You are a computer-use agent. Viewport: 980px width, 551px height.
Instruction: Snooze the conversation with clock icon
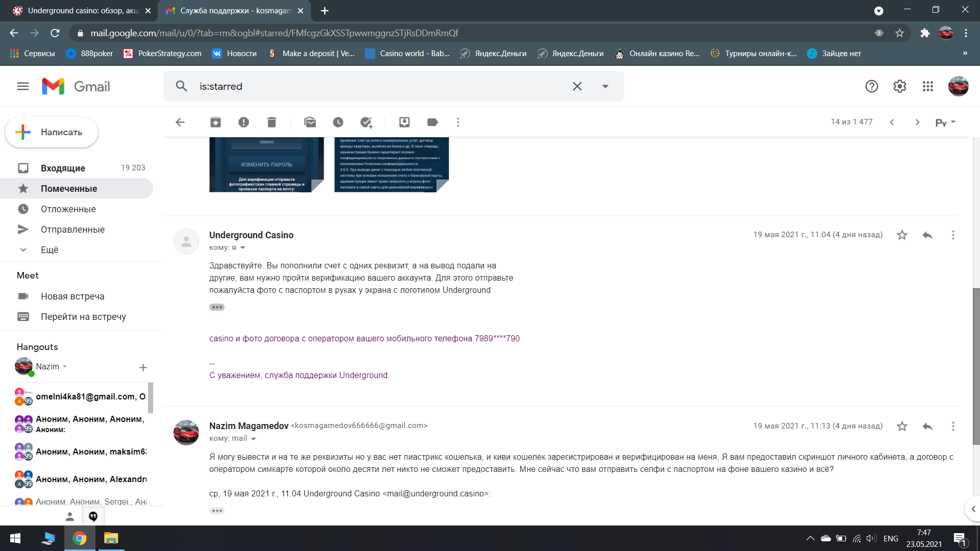pyautogui.click(x=338, y=122)
